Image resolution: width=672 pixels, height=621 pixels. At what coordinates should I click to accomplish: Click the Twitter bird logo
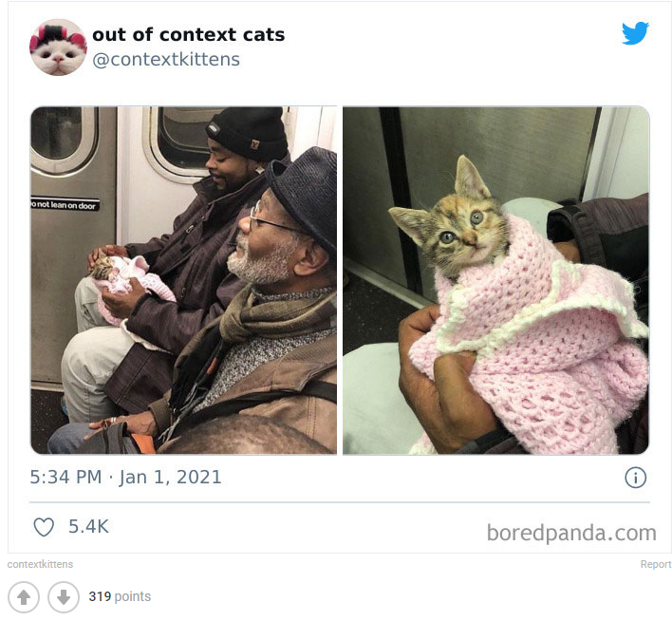pos(635,32)
